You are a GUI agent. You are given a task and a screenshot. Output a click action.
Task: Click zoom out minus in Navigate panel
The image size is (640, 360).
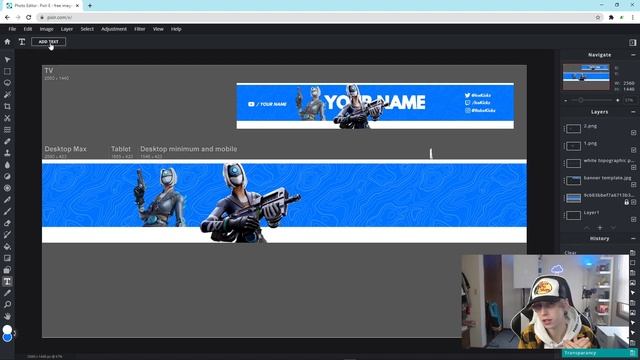[566, 100]
